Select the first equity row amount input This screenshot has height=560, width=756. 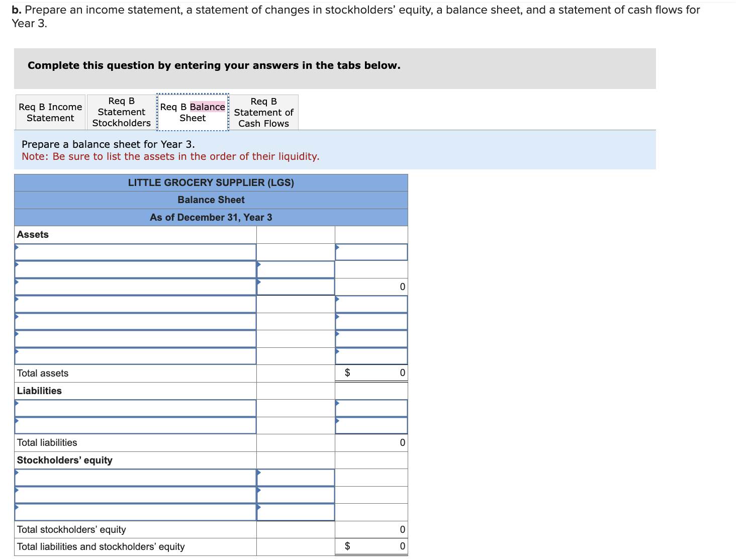[296, 477]
